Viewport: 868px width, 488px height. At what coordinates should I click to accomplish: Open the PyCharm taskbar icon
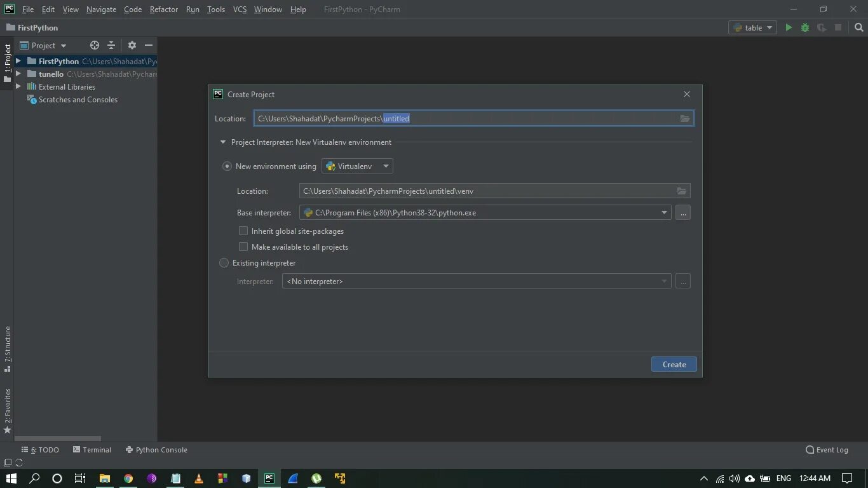(x=269, y=478)
